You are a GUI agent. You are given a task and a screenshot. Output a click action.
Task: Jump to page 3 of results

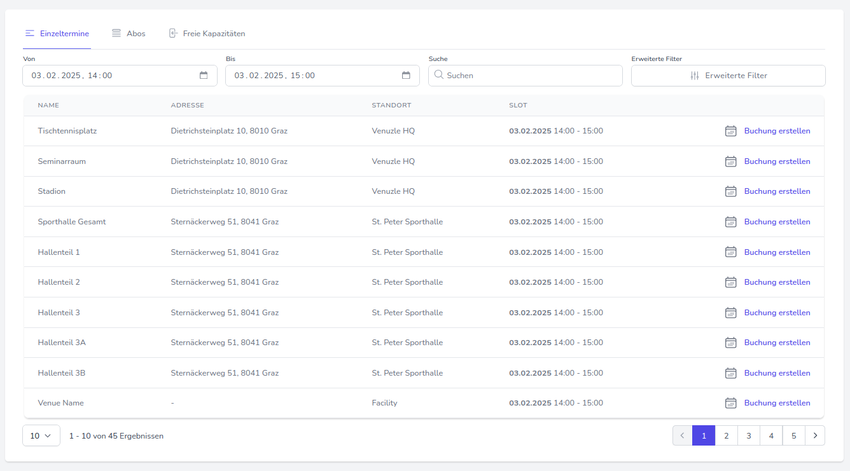tap(749, 436)
